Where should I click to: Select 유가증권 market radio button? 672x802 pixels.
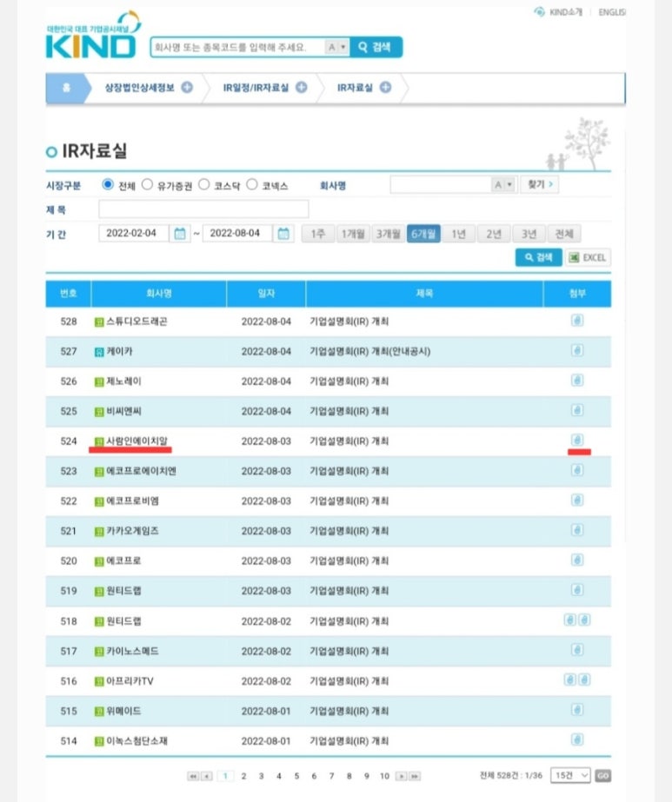(148, 184)
